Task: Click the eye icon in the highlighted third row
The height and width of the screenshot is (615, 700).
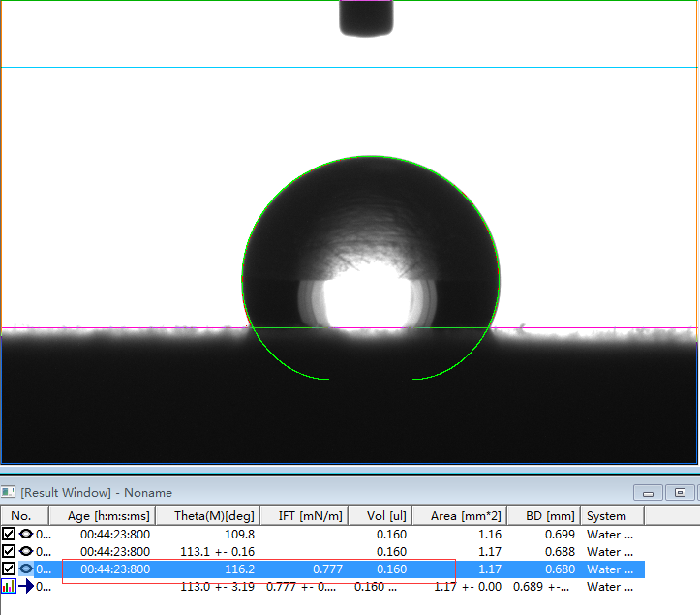Action: coord(26,569)
